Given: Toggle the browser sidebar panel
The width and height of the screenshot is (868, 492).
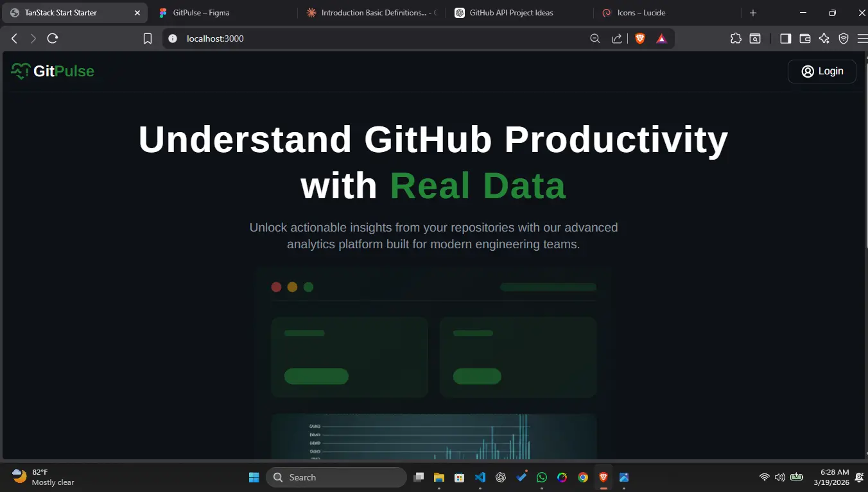Looking at the screenshot, I should pyautogui.click(x=785, y=38).
